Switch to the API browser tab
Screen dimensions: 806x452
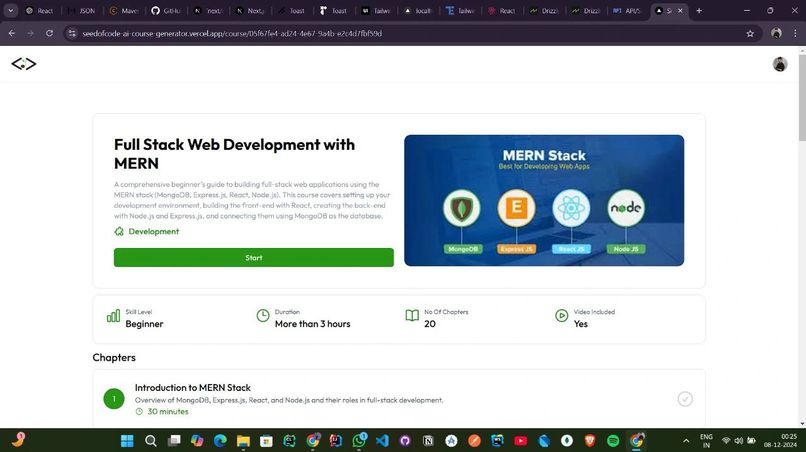click(x=627, y=10)
